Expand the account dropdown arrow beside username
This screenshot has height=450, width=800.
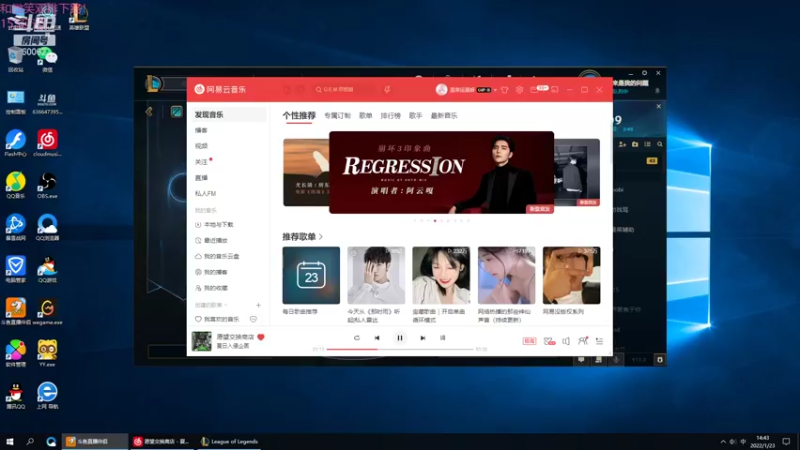[x=495, y=90]
